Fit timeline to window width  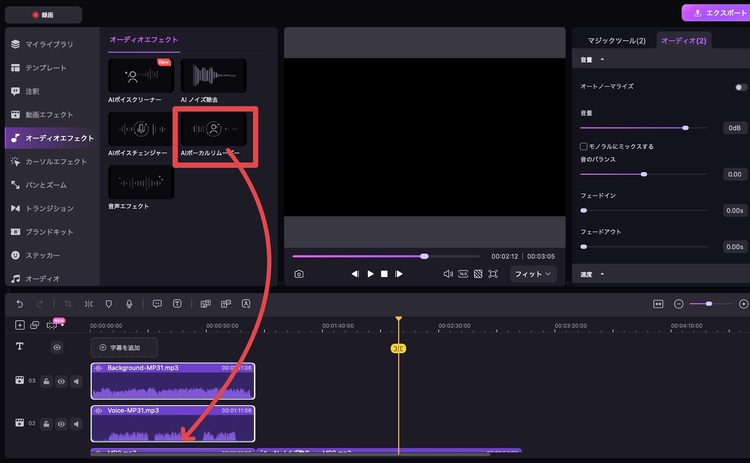658,304
